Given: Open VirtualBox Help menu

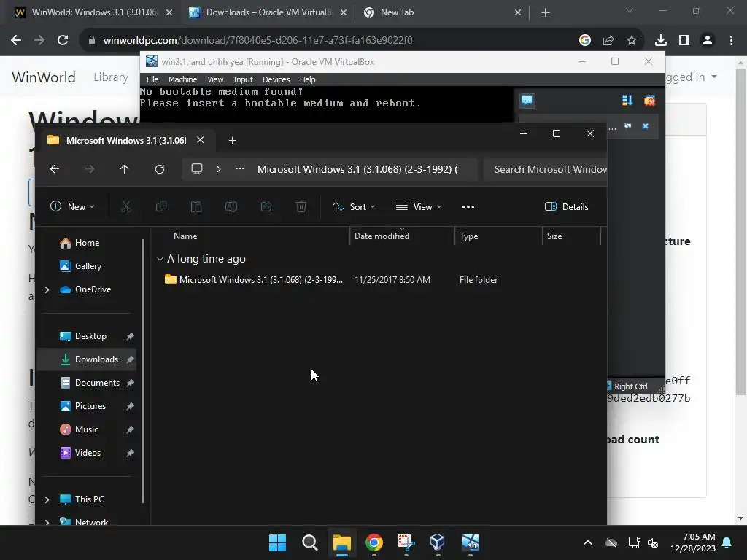Looking at the screenshot, I should pyautogui.click(x=307, y=79).
